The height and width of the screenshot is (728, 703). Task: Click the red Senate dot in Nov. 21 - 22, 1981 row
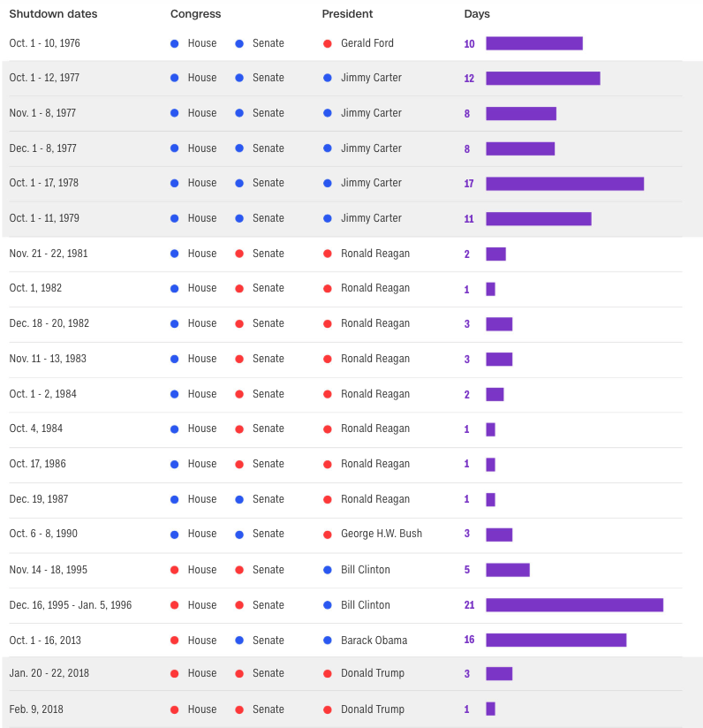239,254
